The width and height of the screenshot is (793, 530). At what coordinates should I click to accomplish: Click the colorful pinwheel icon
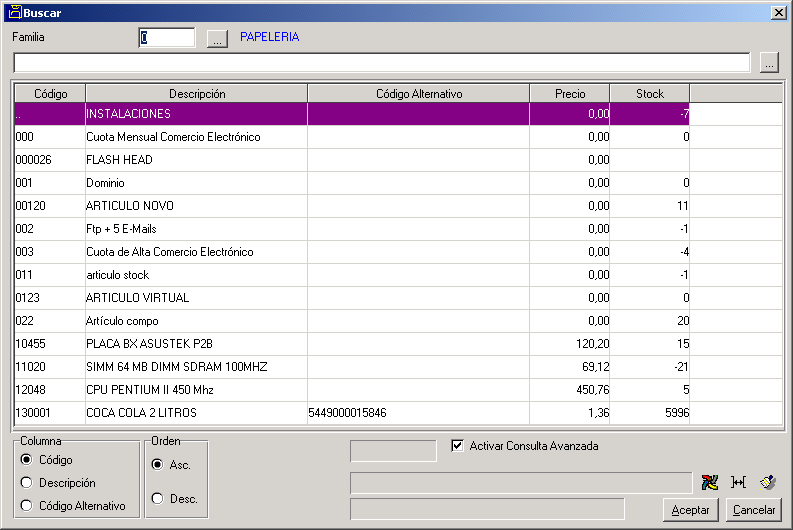[x=710, y=482]
